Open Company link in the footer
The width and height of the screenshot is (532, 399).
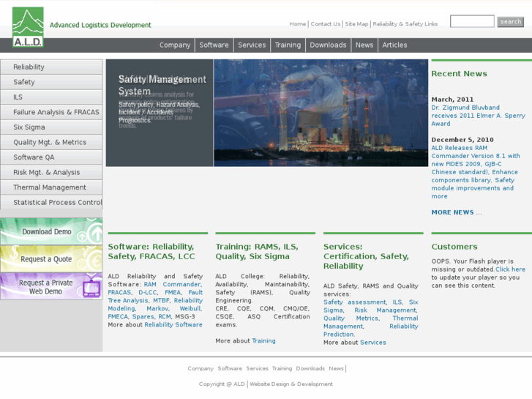tap(201, 369)
